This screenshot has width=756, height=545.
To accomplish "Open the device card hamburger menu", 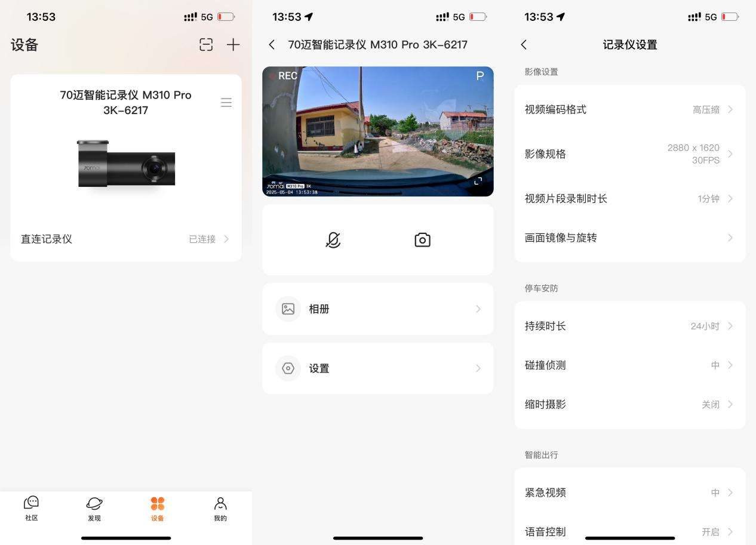I will pyautogui.click(x=226, y=103).
